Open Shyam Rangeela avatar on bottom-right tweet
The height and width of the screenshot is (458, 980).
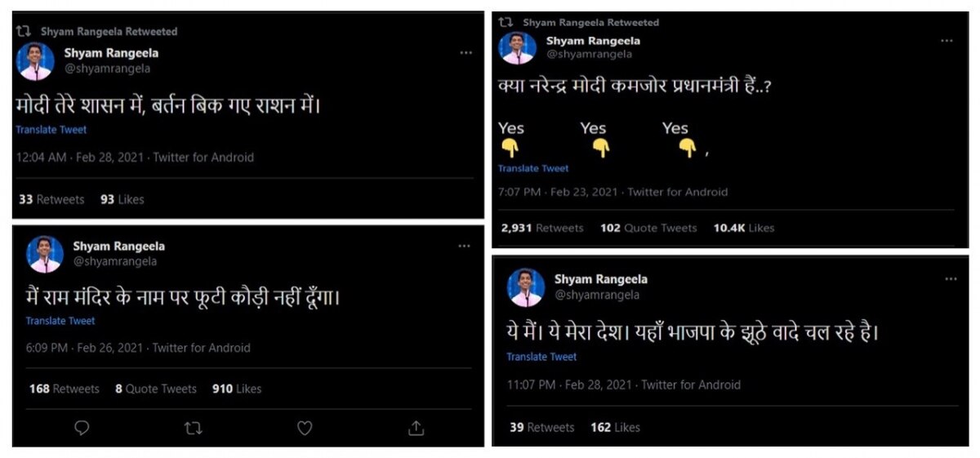tap(526, 287)
